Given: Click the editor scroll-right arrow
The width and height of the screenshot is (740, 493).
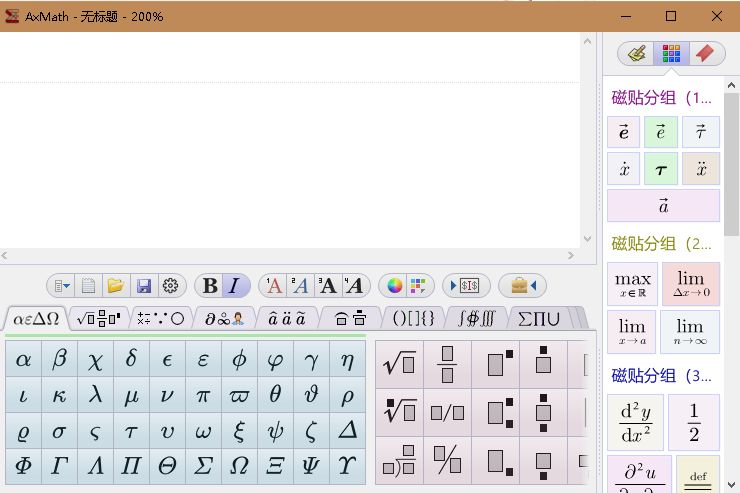Looking at the screenshot, I should click(x=571, y=255).
